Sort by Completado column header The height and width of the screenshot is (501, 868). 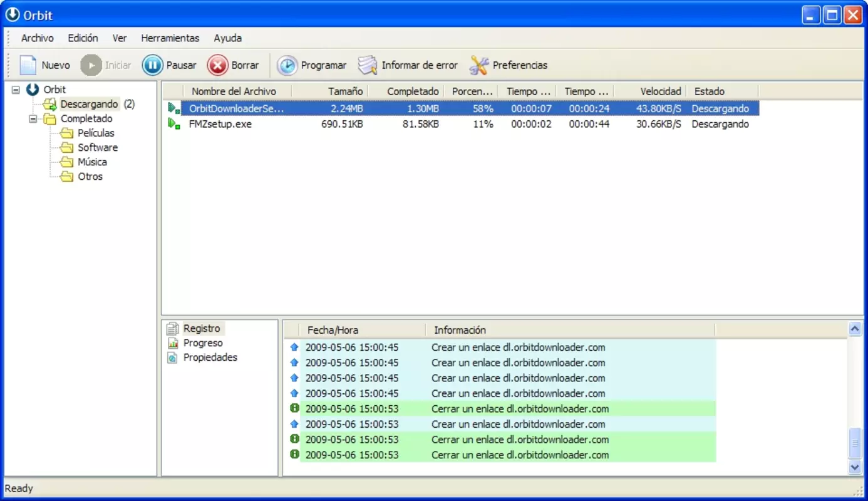(x=406, y=91)
